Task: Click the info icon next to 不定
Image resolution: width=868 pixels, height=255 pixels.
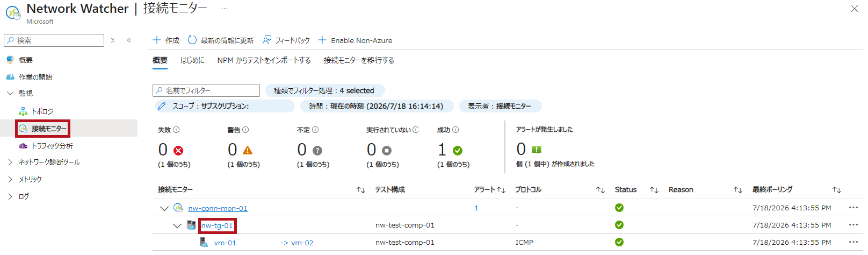Action: tap(315, 130)
